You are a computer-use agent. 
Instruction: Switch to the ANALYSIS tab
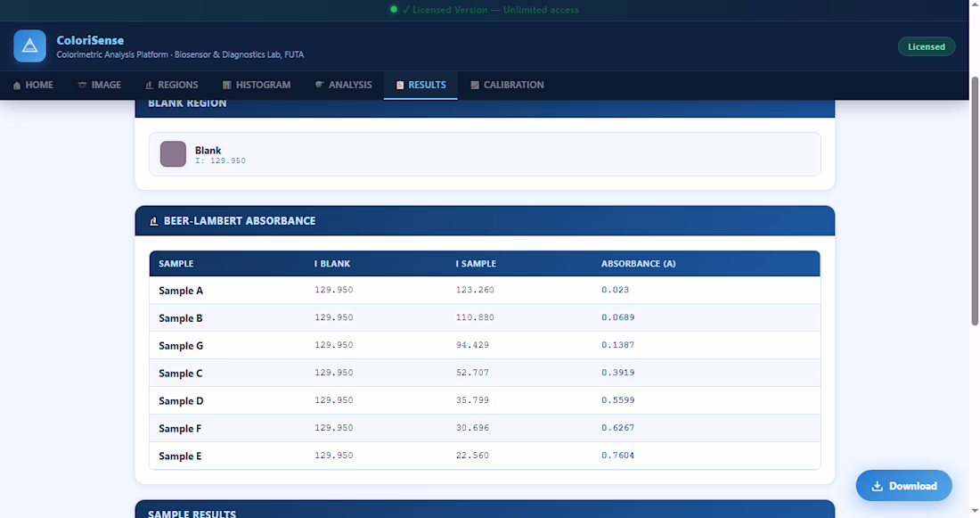click(x=343, y=85)
